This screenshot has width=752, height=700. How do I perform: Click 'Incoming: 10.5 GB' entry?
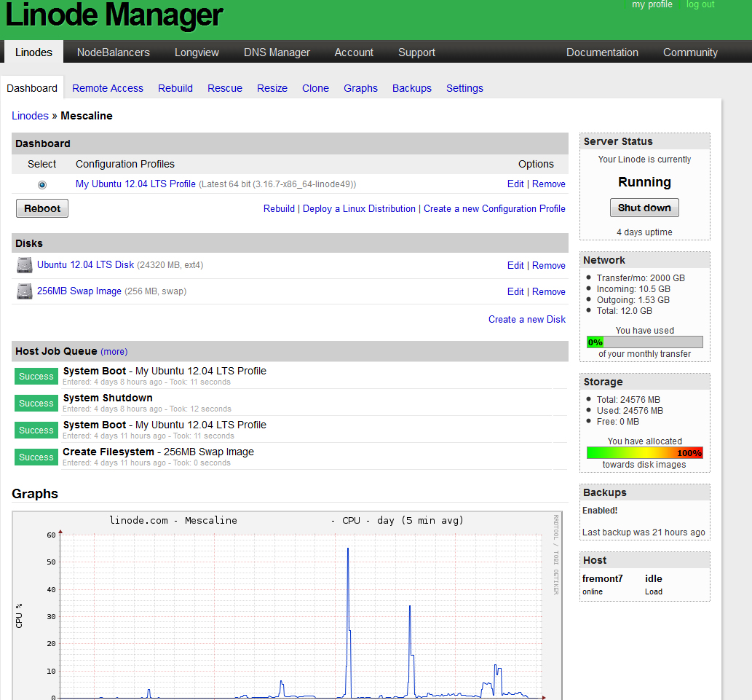pyautogui.click(x=633, y=289)
